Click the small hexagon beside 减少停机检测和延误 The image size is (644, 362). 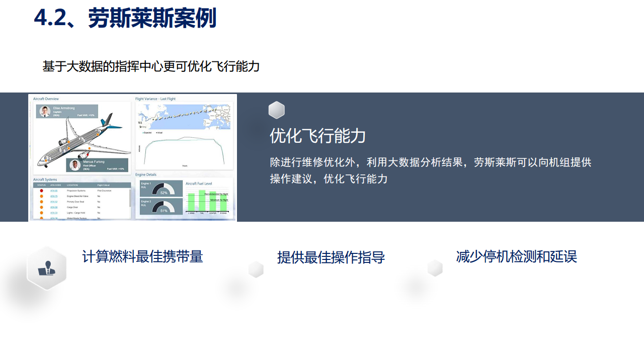pyautogui.click(x=435, y=268)
